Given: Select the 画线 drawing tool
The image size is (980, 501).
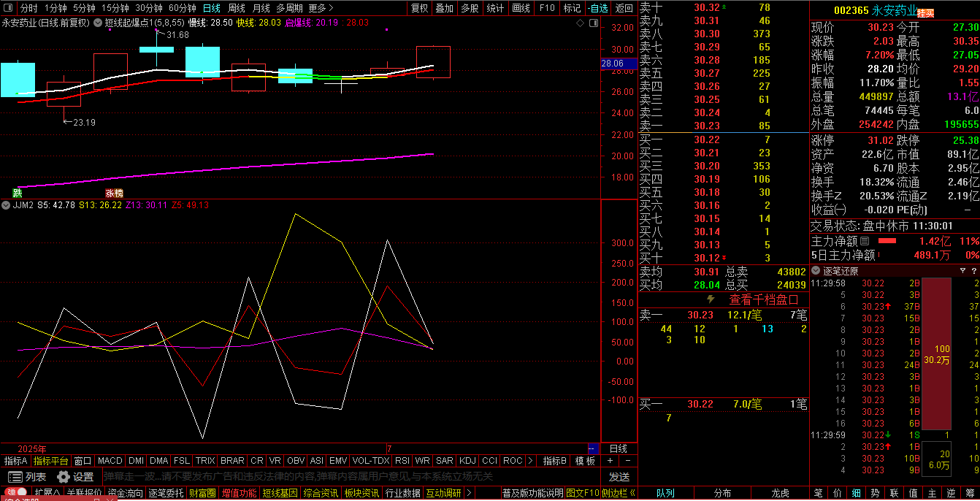Looking at the screenshot, I should pos(521,9).
